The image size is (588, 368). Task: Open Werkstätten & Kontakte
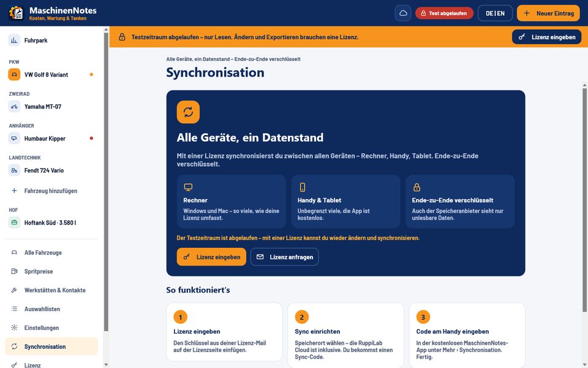pos(51,290)
